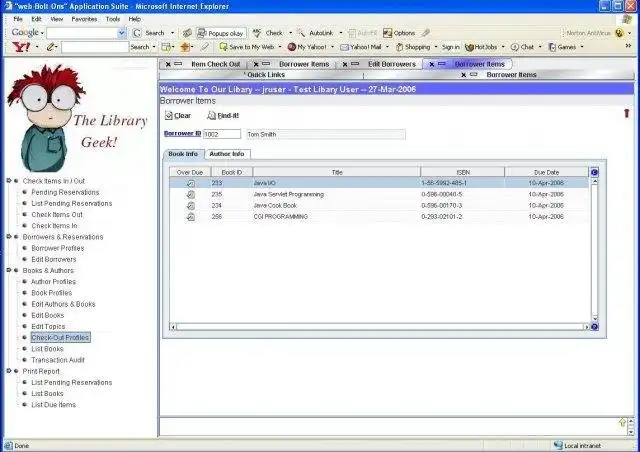Click the blue circle icon beside Due Date header

point(594,172)
